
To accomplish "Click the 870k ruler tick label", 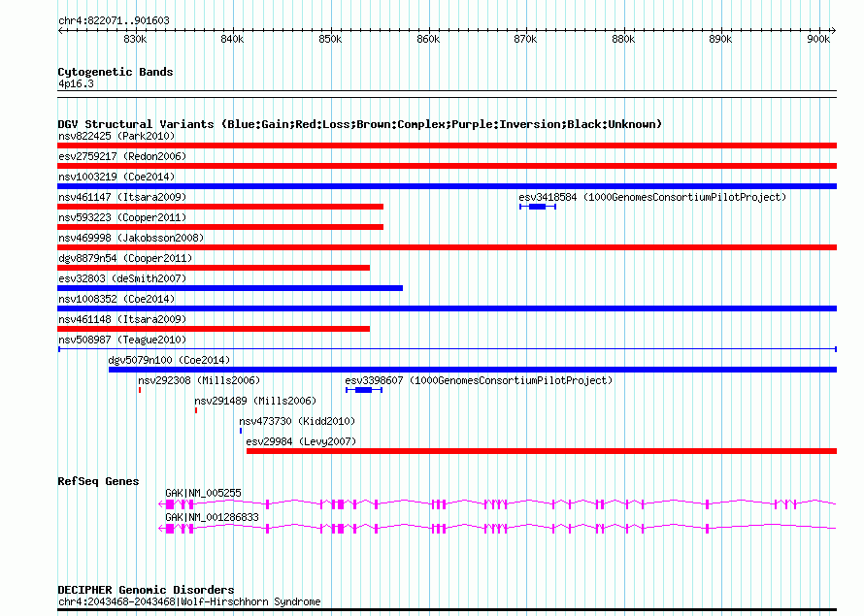I will pyautogui.click(x=525, y=39).
